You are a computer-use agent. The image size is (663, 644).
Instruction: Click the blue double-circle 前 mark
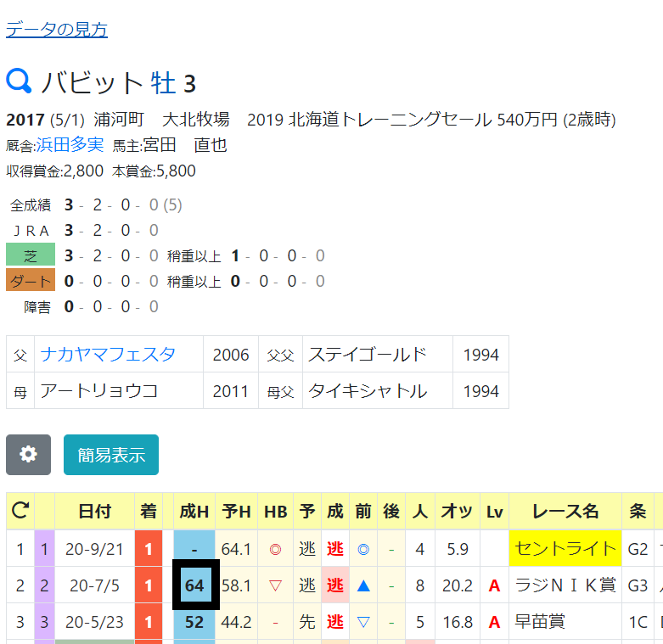363,549
